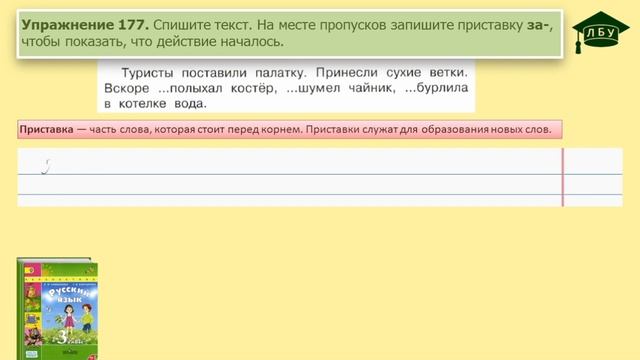The image size is (640, 360).
Task: Click the bold word 'Приставка' in pink box
Action: pyautogui.click(x=47, y=129)
